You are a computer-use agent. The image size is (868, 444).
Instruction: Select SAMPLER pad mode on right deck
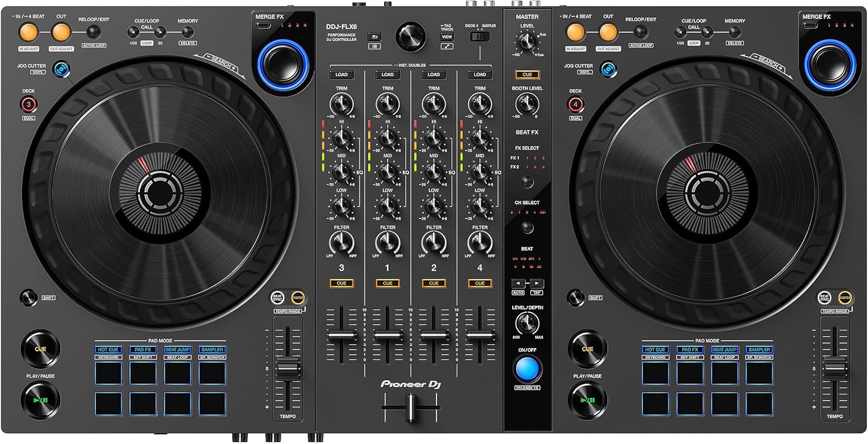click(x=759, y=349)
